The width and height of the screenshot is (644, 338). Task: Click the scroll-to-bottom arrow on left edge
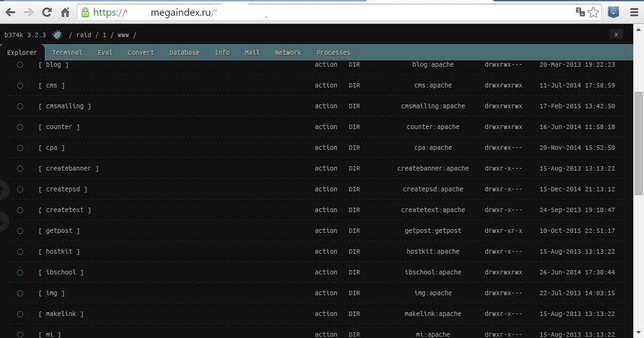pos(3,222)
